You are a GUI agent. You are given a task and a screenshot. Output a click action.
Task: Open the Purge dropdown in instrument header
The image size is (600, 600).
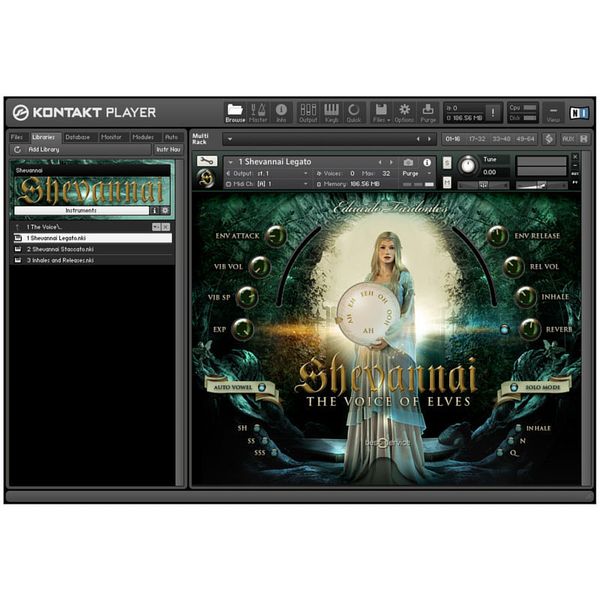tap(413, 173)
